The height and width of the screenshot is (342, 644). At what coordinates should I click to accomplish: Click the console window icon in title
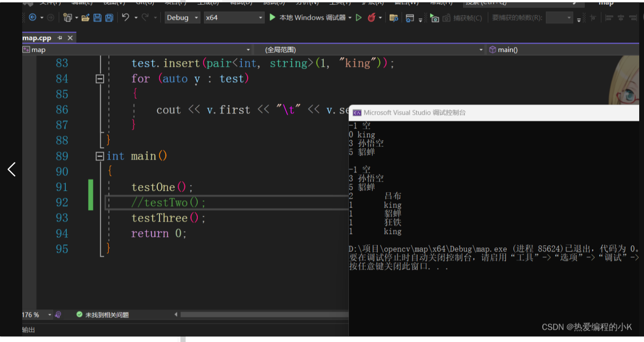pyautogui.click(x=357, y=113)
